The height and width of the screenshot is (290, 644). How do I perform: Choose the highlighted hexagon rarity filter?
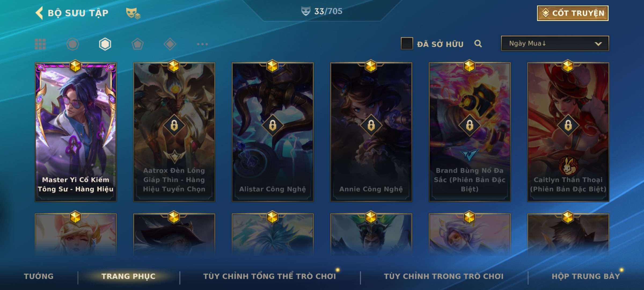pyautogui.click(x=105, y=44)
